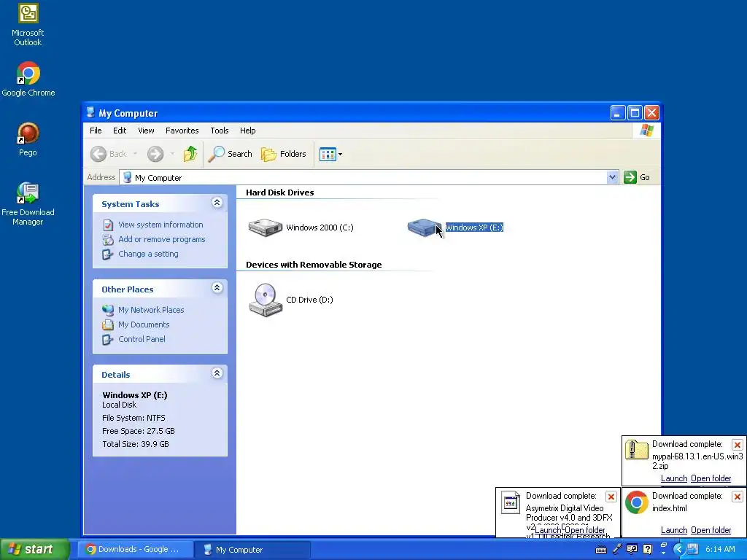Screen dimensions: 747x560
Task: Click Change a setting link
Action: click(148, 254)
